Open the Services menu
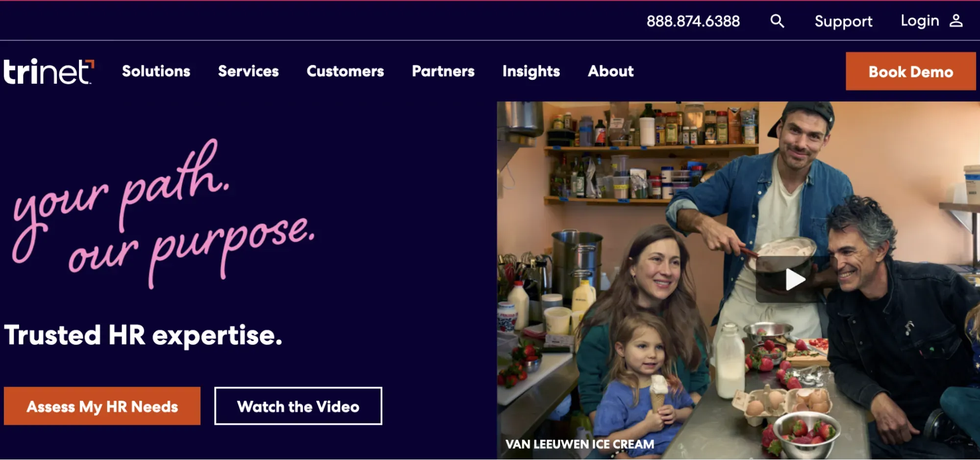Viewport: 980px width, 460px height. [248, 71]
